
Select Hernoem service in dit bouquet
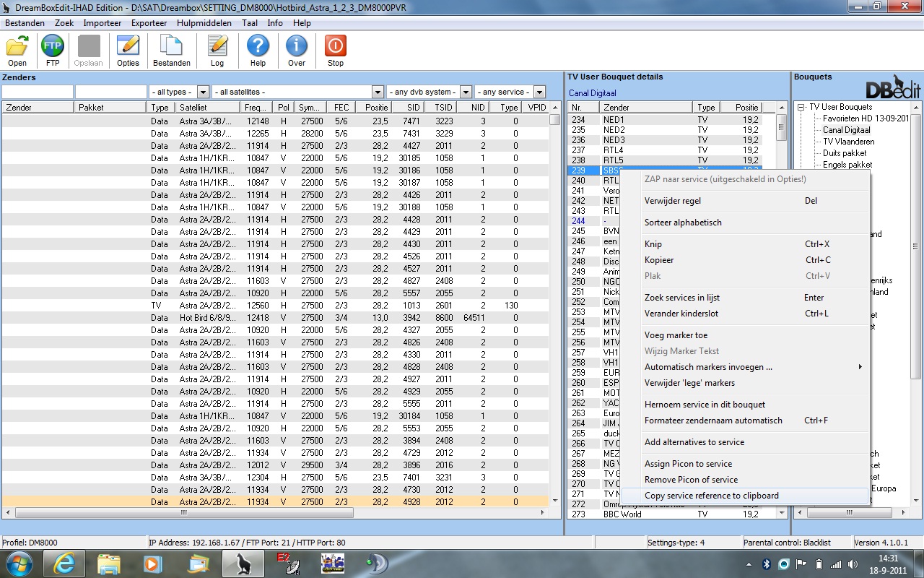746,405
